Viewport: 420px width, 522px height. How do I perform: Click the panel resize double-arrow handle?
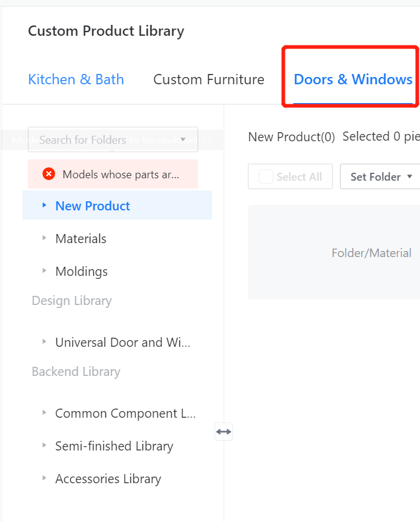(x=224, y=432)
